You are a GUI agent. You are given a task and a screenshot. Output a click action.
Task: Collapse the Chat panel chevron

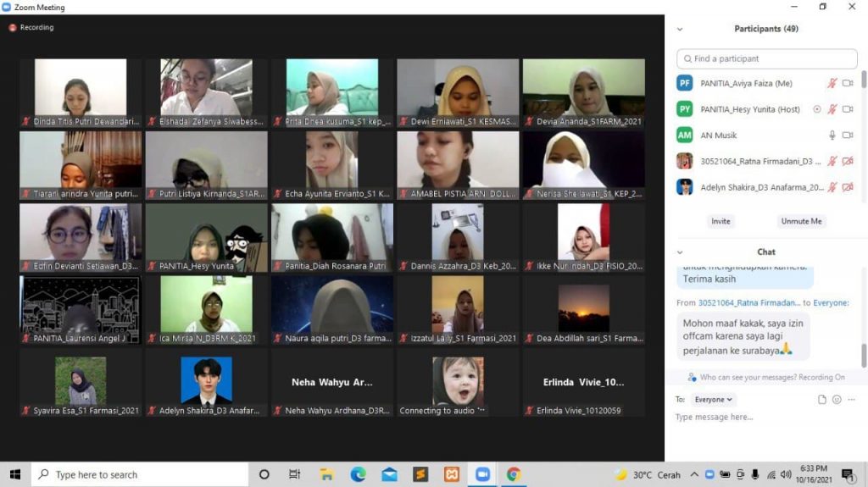pos(680,252)
